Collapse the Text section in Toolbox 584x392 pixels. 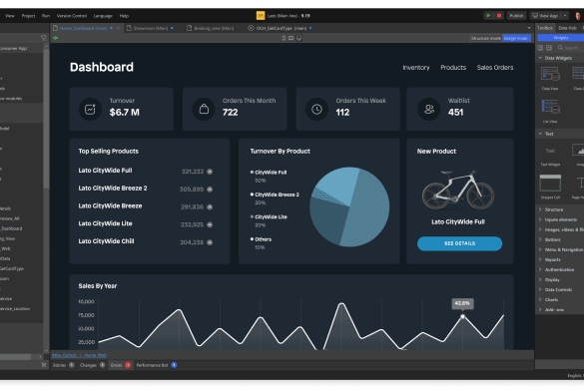point(540,134)
